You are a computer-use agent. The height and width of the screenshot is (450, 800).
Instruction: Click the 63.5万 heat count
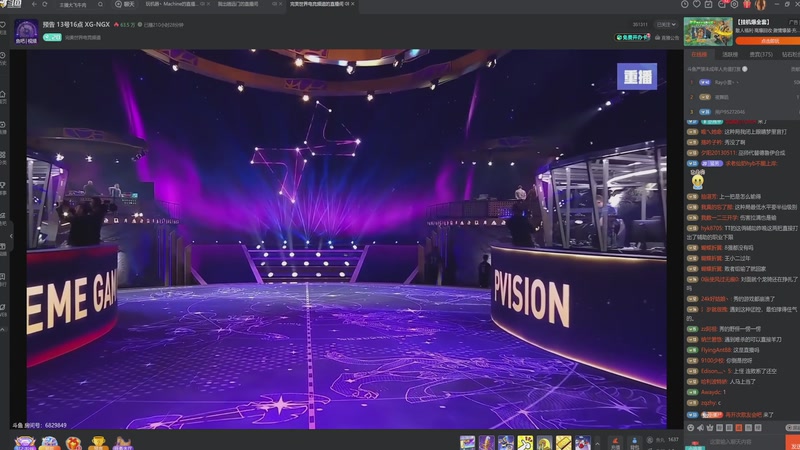coord(124,24)
